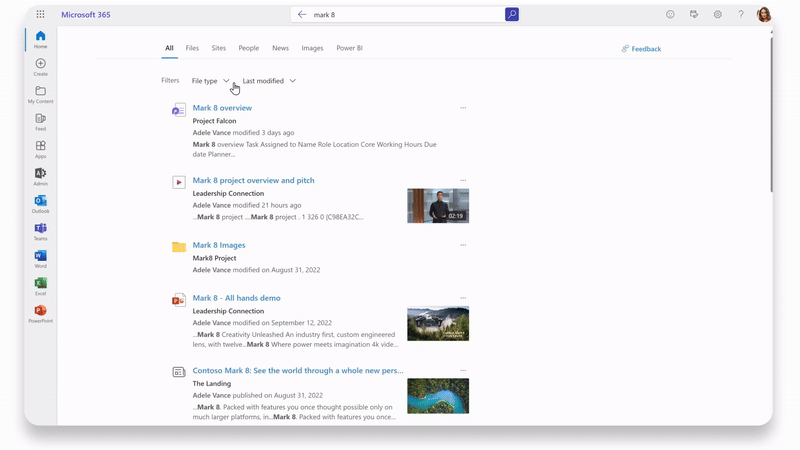Click the Mark8 Project site name
The width and height of the screenshot is (800, 450).
coord(214,258)
